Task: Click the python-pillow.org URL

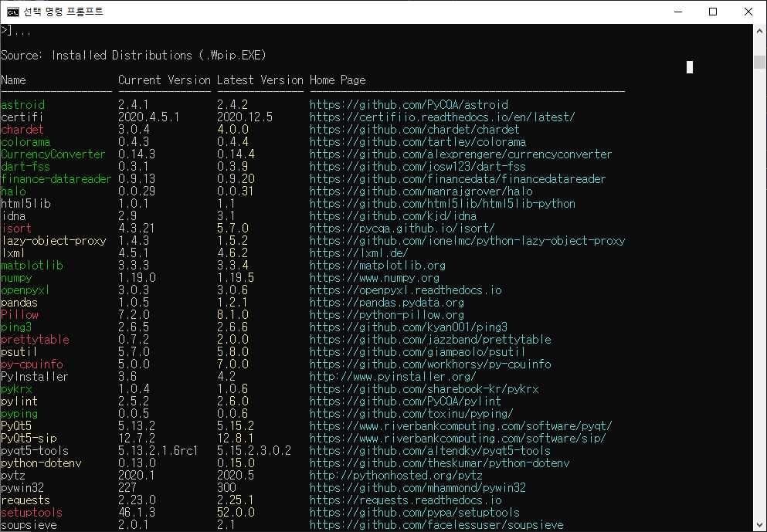Action: click(x=387, y=315)
